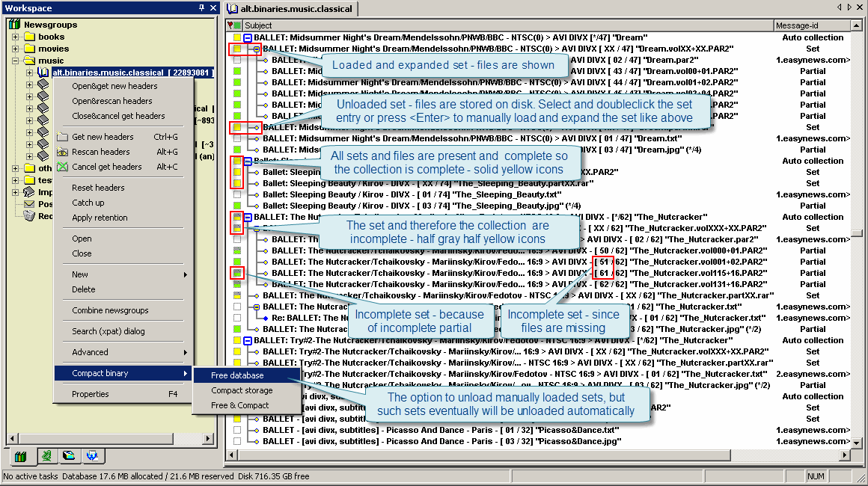This screenshot has height=486, width=868.
Task: Open the third workspace tab box icon
Action: point(68,455)
